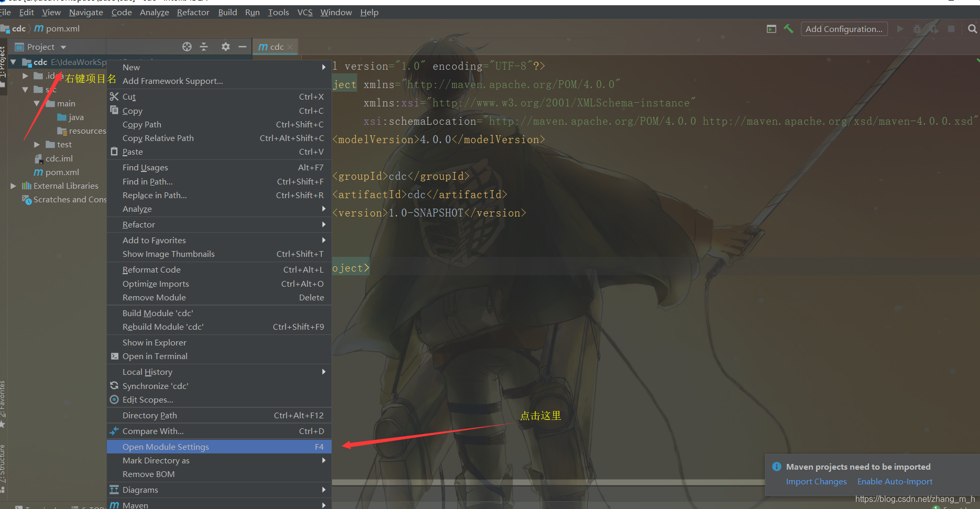980x509 pixels.
Task: Click the Collapse All icon in the Project panel
Action: 204,47
